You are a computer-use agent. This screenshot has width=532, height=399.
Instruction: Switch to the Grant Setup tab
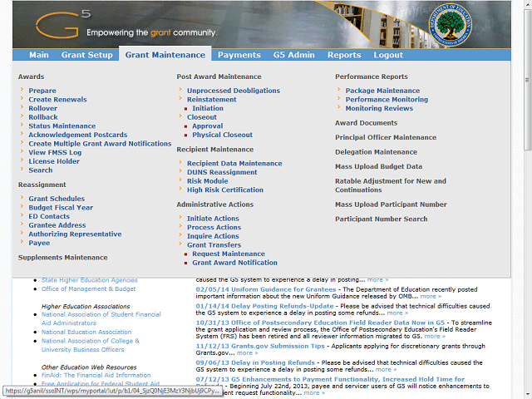click(86, 55)
